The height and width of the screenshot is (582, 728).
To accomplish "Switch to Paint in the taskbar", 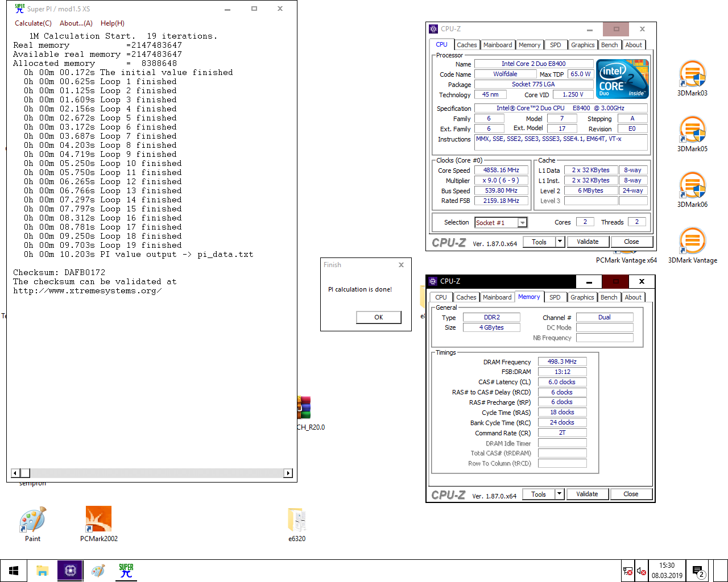I will pos(98,571).
